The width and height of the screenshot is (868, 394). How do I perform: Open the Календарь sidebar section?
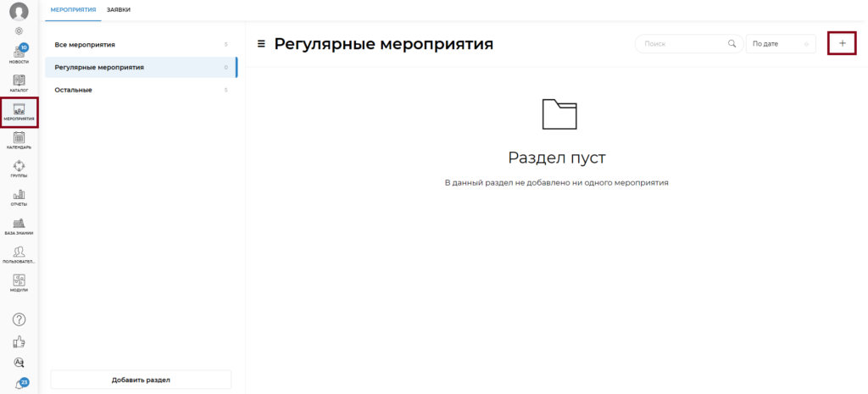point(19,141)
